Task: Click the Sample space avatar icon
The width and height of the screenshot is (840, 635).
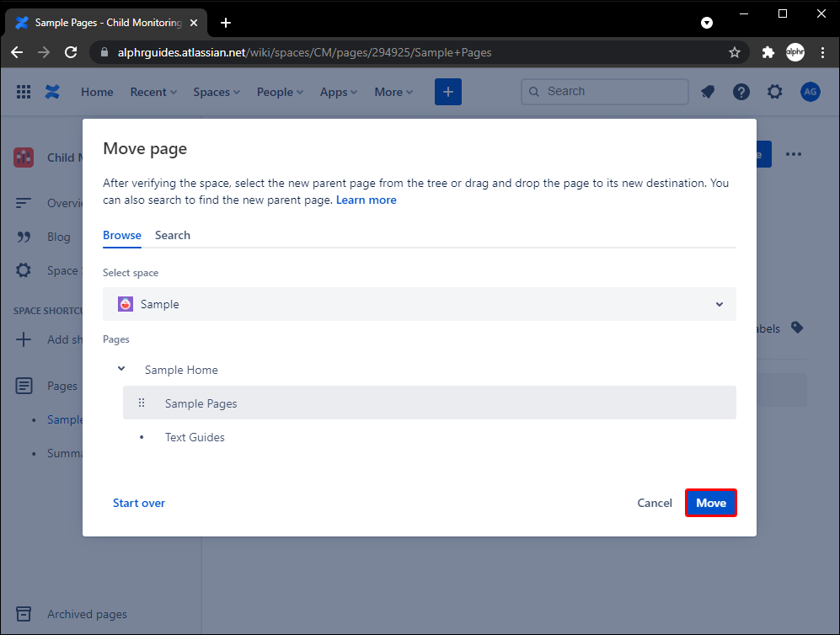Action: [126, 304]
